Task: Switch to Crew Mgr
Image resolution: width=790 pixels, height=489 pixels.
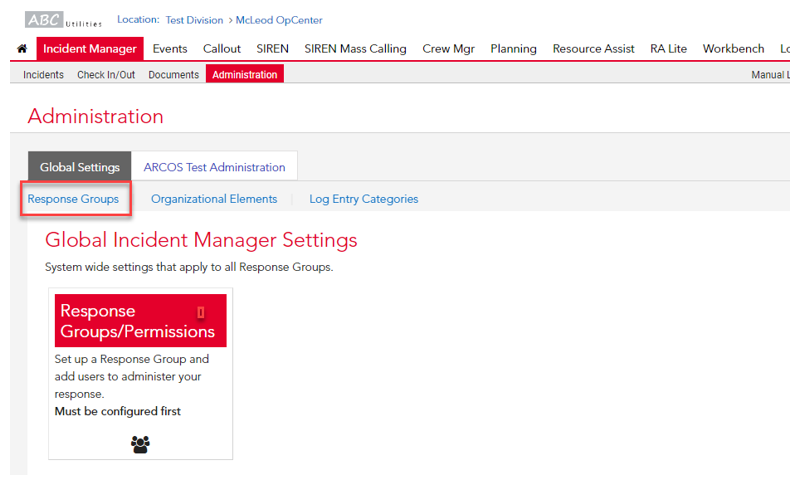Action: tap(448, 49)
